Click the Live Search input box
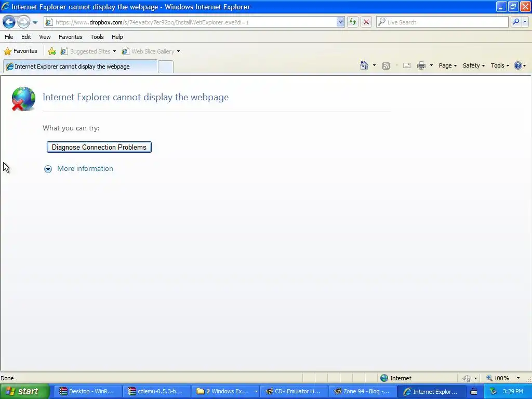Image resolution: width=532 pixels, height=399 pixels. click(x=443, y=22)
